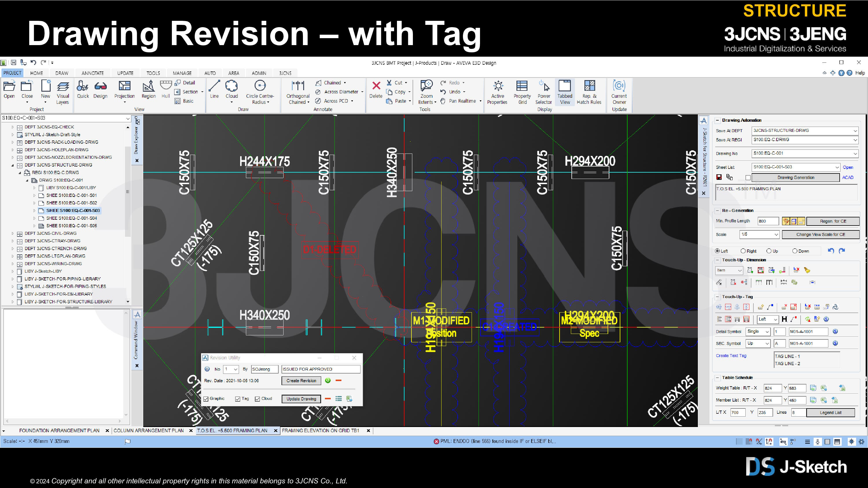Open the Scale 1/5 dropdown
868x488 pixels.
[x=776, y=234]
